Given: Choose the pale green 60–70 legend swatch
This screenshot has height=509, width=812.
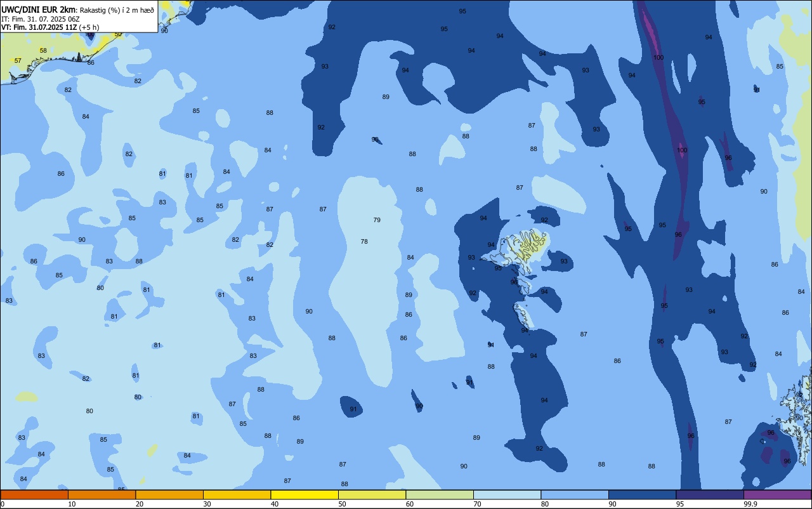Looking at the screenshot, I should (x=440, y=494).
